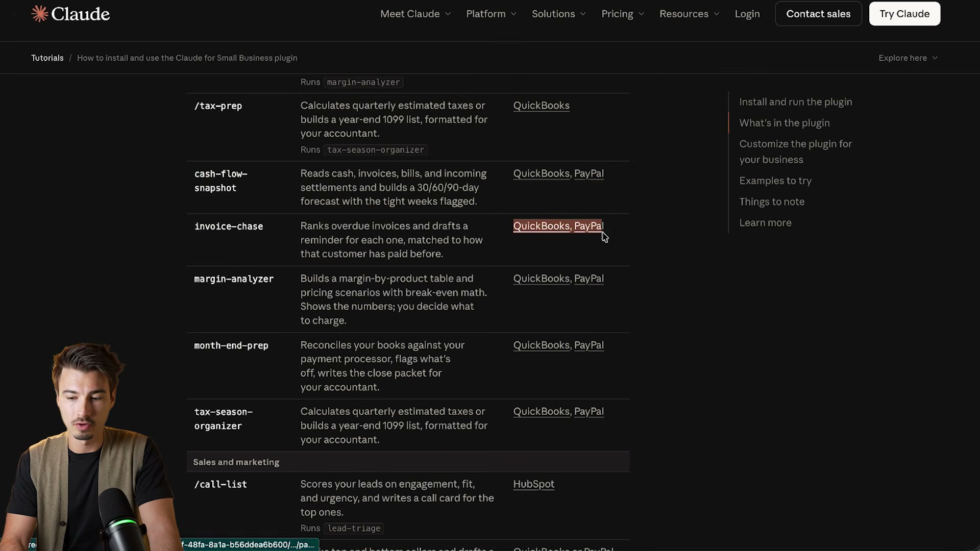Open QuickBooks link in cash-flow-snapshot row
The height and width of the screenshot is (551, 980).
click(x=541, y=173)
